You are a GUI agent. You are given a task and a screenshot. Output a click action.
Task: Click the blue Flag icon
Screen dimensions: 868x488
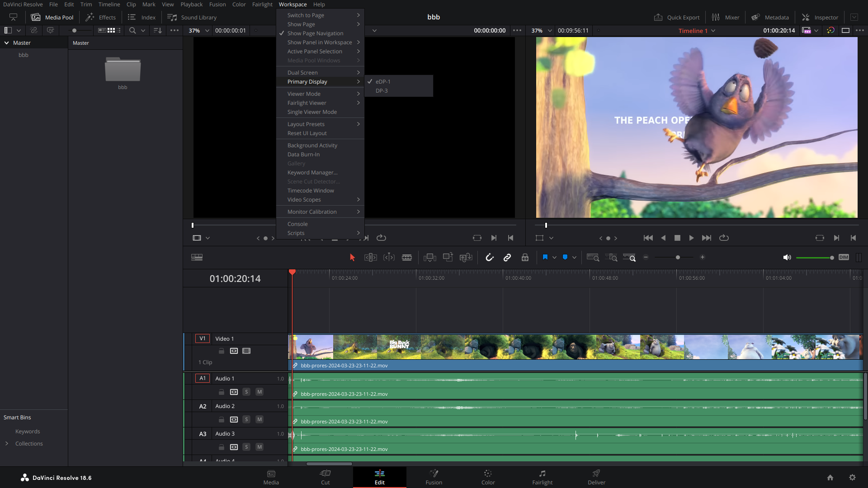click(x=545, y=257)
